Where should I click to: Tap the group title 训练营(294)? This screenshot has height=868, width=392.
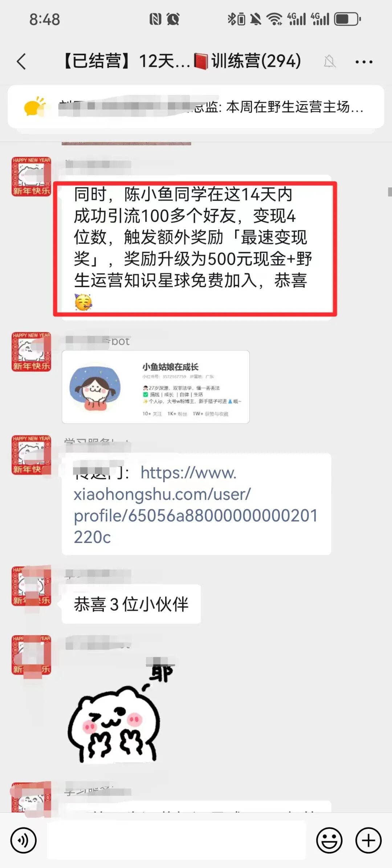256,61
